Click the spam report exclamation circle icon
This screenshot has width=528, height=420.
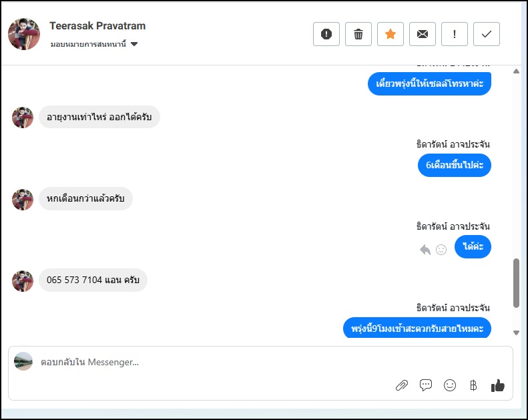coord(326,34)
